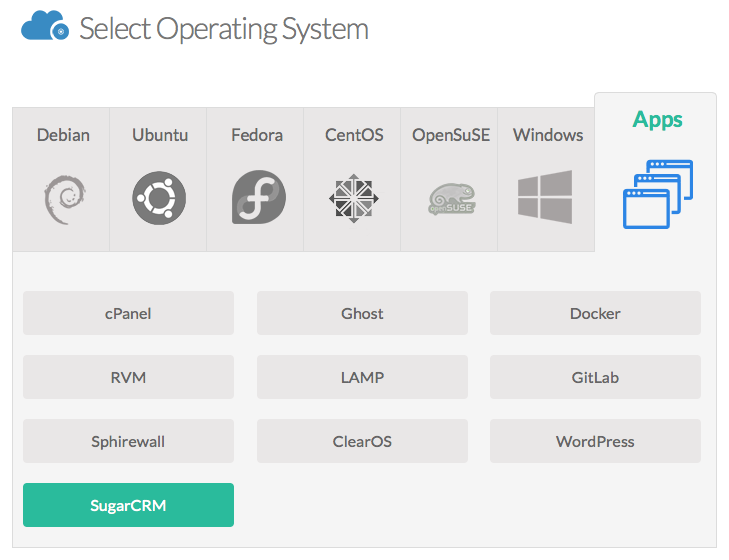Click the Fedora logo icon
Screen dimensions: 729x560
pyautogui.click(x=259, y=197)
